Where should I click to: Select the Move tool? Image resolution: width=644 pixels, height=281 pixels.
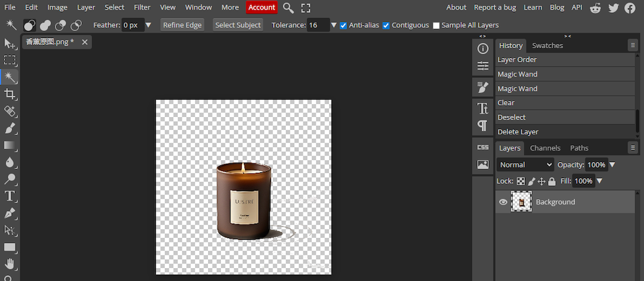click(10, 43)
